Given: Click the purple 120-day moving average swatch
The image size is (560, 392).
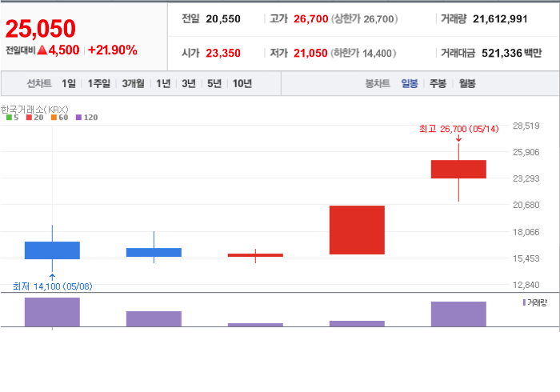Looking at the screenshot, I should point(78,118).
